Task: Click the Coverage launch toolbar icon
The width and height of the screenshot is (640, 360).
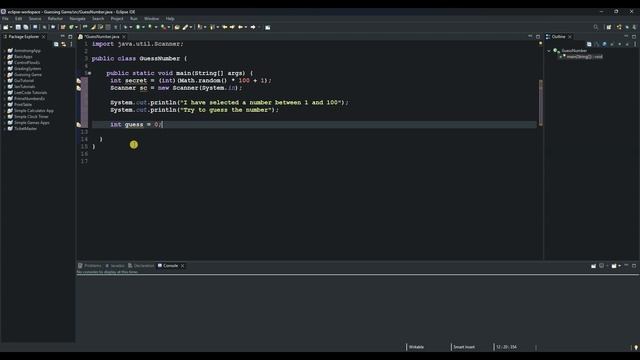Action: [150, 27]
